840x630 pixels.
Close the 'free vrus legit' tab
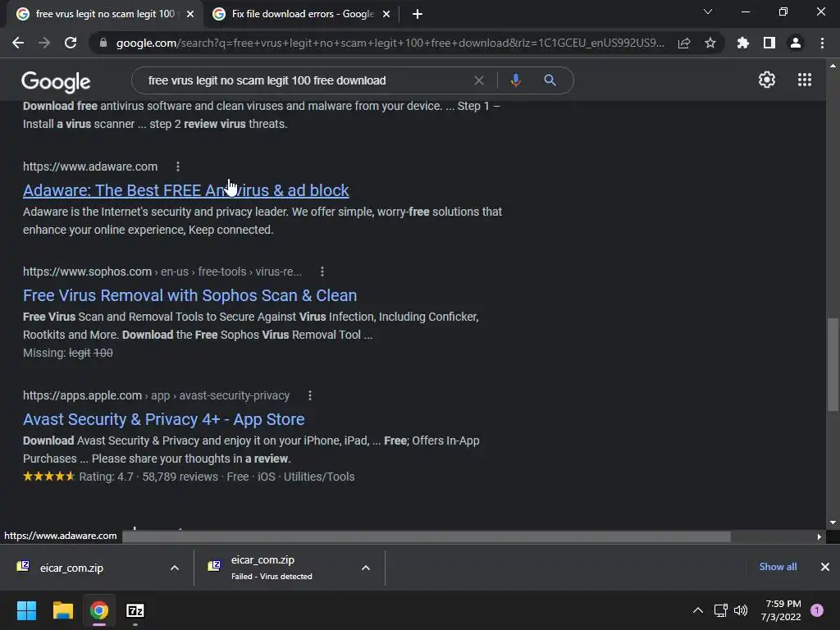pos(190,14)
